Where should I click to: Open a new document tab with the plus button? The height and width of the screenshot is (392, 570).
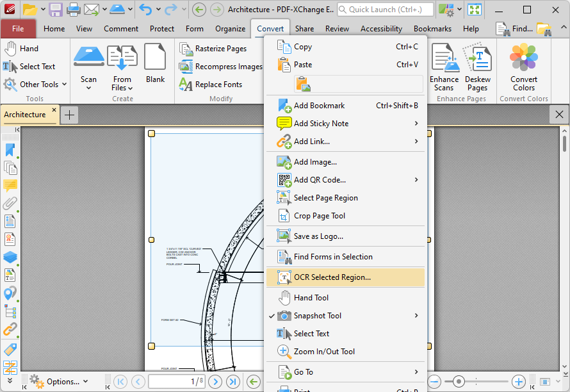(x=69, y=115)
